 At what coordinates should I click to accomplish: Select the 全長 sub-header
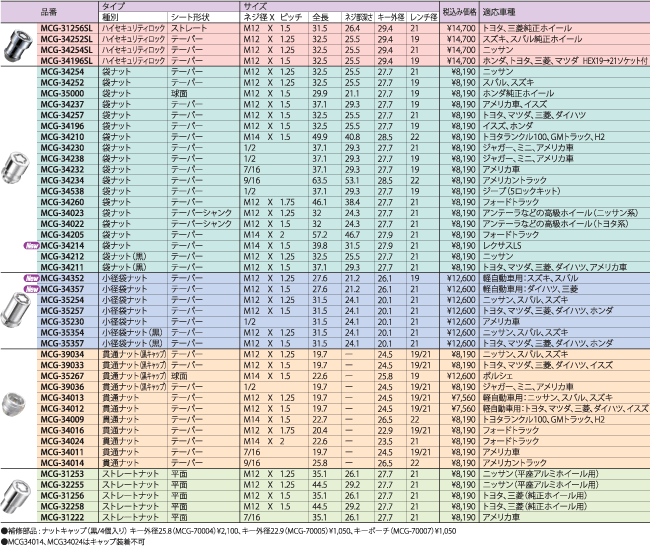(320, 17)
